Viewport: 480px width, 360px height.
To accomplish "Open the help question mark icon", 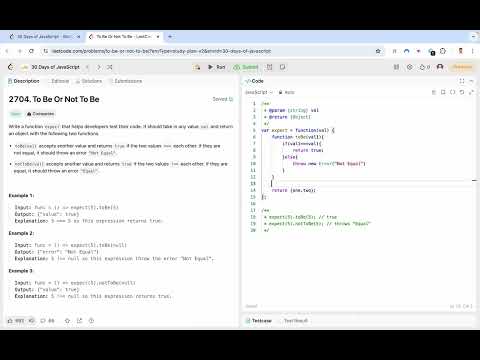I will coord(91,321).
